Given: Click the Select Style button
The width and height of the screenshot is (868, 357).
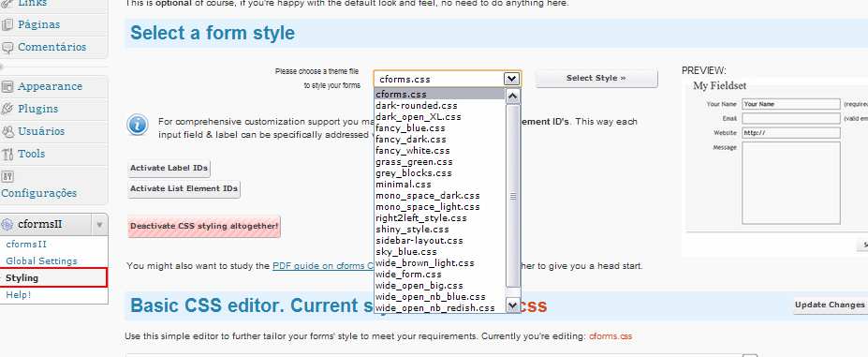Looking at the screenshot, I should pyautogui.click(x=596, y=78).
